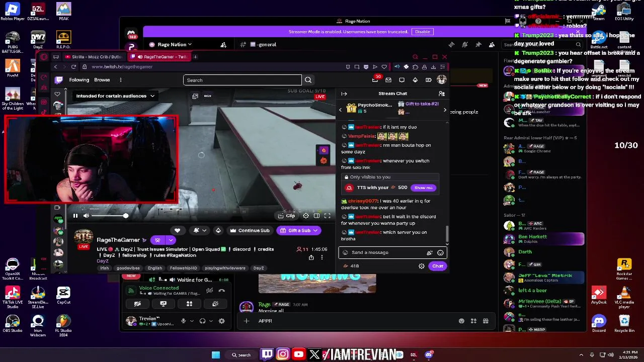The height and width of the screenshot is (362, 644).
Task: Open the playingwithviewers tag
Action: [x=225, y=268]
